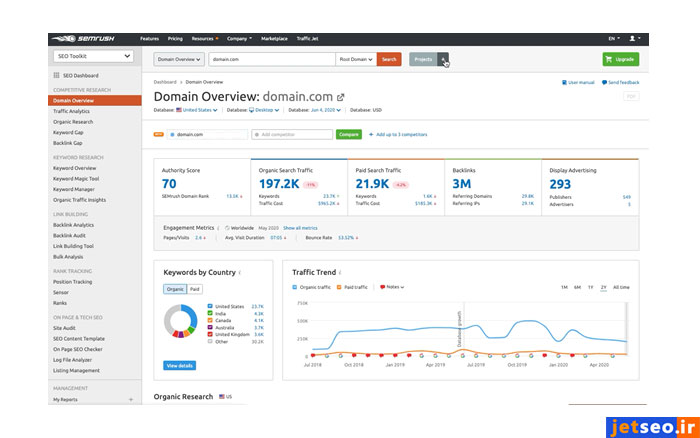The height and width of the screenshot is (438, 700).
Task: Click the plus icon next to My Reports
Action: tap(131, 400)
